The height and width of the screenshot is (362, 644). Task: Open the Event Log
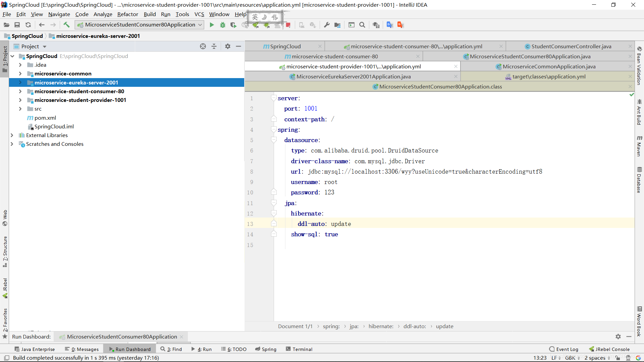[563, 349]
